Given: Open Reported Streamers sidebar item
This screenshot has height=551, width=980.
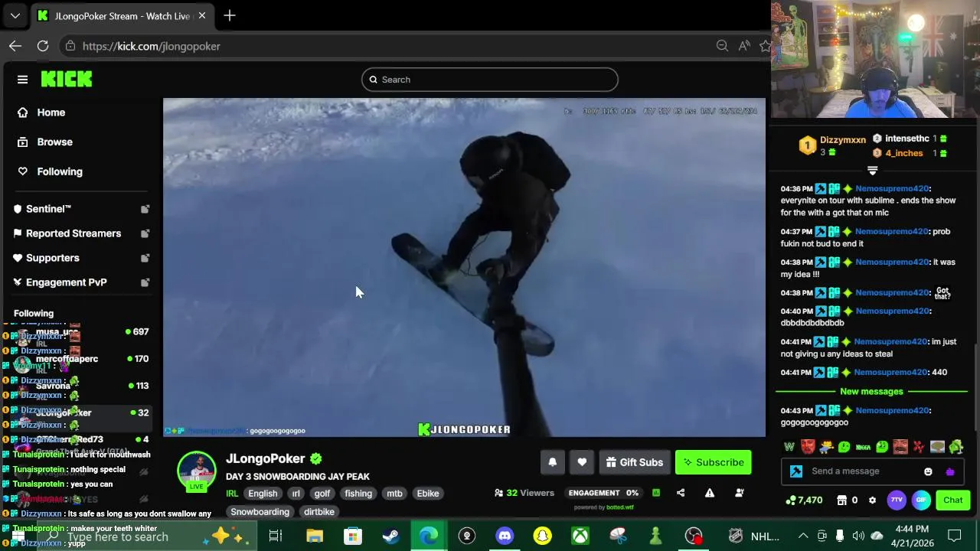Looking at the screenshot, I should (x=73, y=233).
